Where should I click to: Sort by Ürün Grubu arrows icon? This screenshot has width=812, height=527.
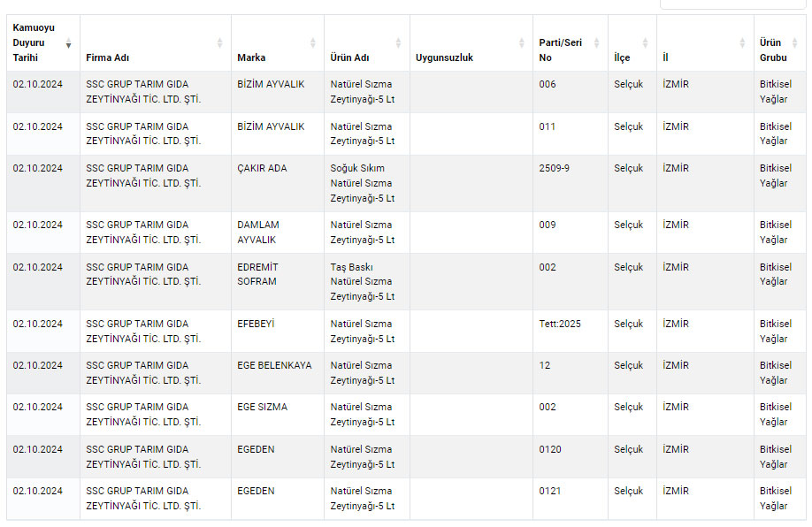(795, 43)
